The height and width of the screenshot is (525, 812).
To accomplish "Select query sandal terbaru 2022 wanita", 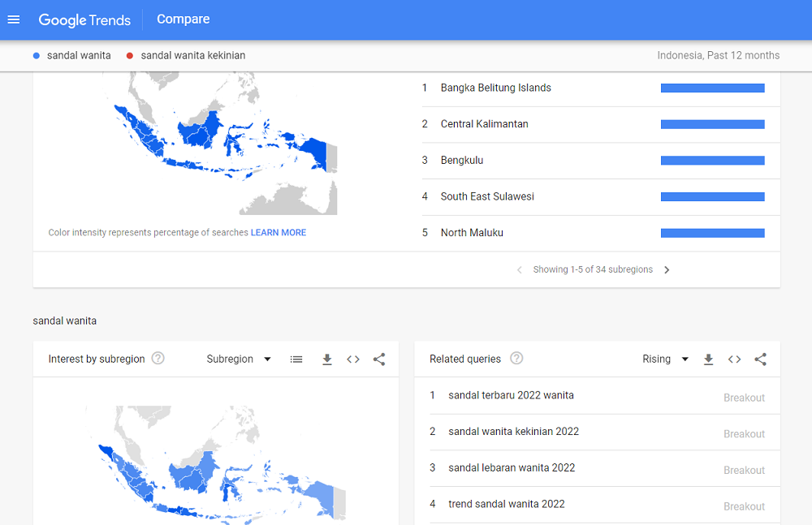I will pos(511,396).
